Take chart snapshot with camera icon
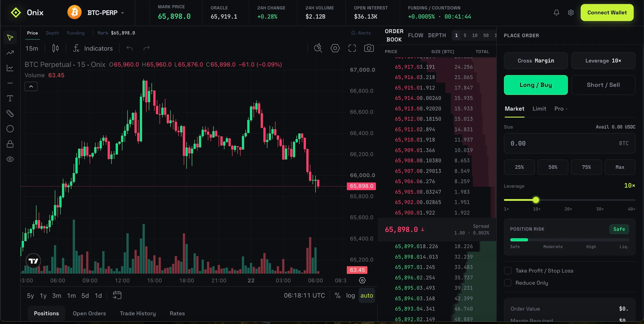 (369, 48)
